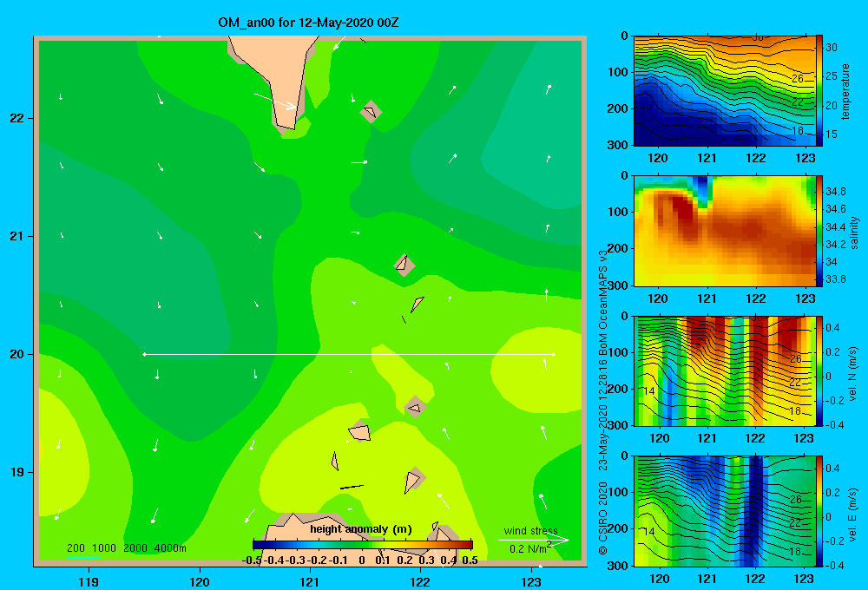The height and width of the screenshot is (590, 868).
Task: Click the '0.4' tick on vel. N colorbar
Action: (832, 328)
